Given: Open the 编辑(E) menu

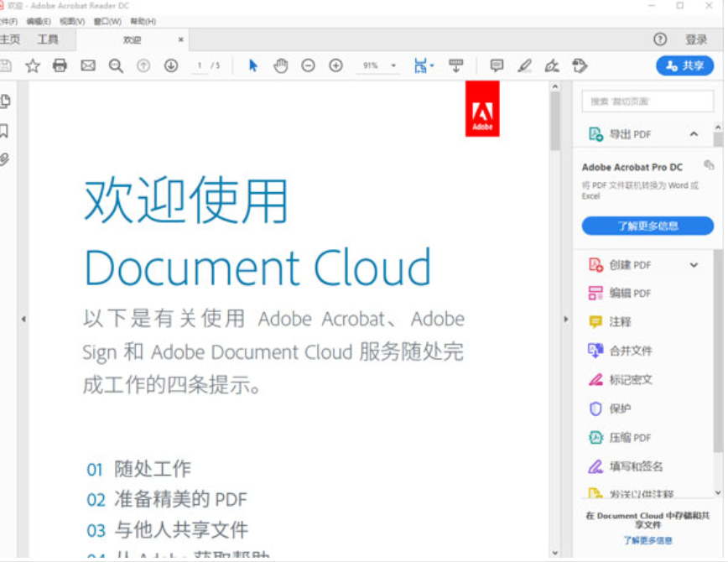Looking at the screenshot, I should 39,21.
